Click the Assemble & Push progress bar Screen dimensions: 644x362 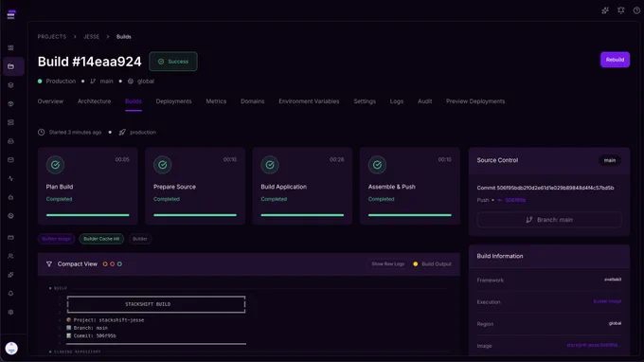[x=409, y=215]
